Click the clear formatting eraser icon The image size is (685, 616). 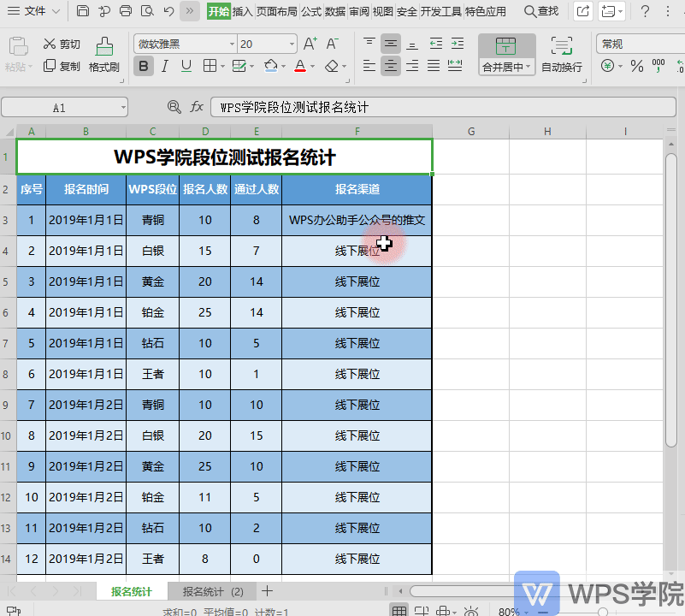[x=332, y=66]
